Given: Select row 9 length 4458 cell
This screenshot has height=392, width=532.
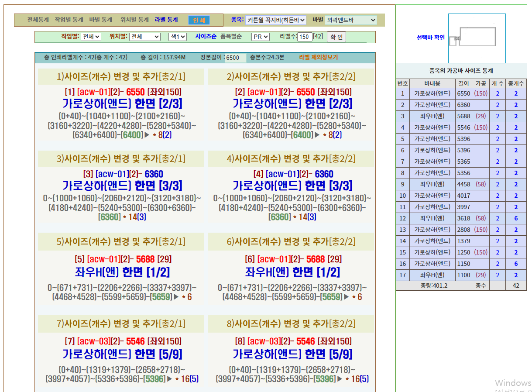Looking at the screenshot, I should [x=463, y=184].
